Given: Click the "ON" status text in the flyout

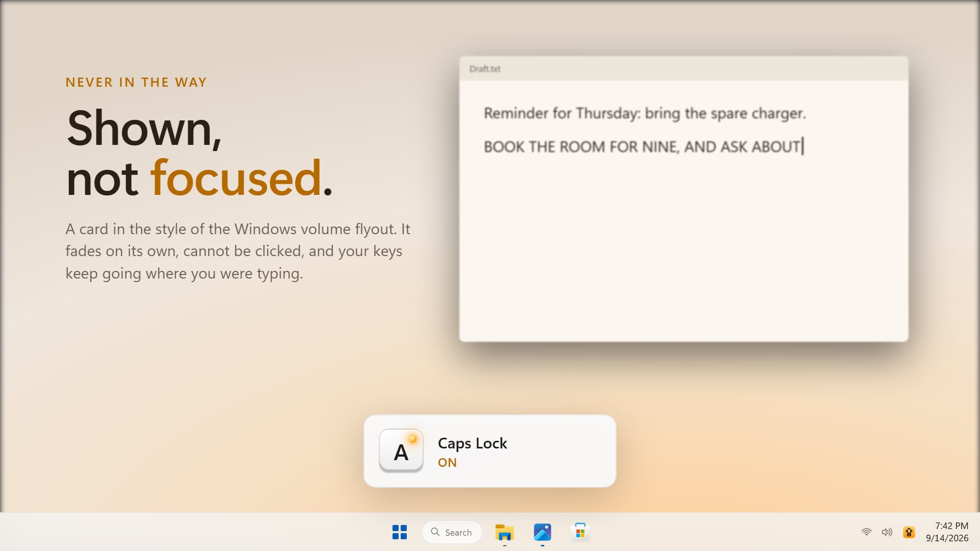Looking at the screenshot, I should click(x=447, y=463).
